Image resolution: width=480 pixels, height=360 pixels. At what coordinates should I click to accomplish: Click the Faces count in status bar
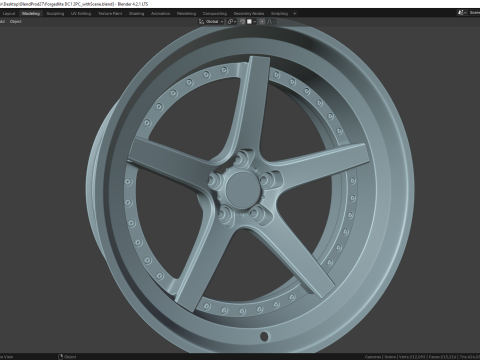pyautogui.click(x=443, y=357)
